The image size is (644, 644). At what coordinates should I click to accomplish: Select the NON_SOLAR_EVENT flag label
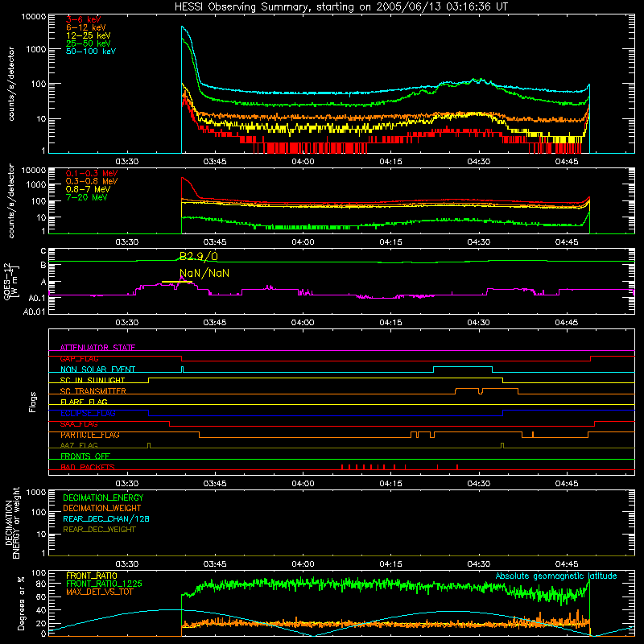(97, 369)
